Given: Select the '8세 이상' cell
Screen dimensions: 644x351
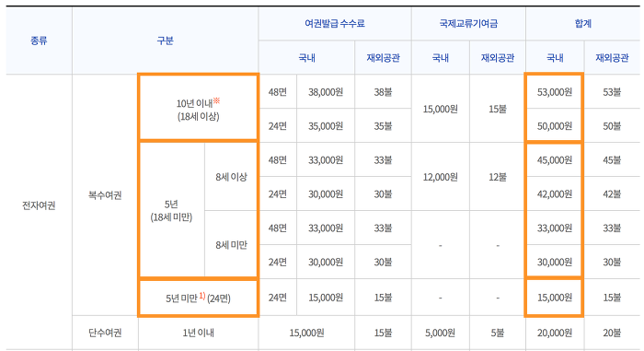Looking at the screenshot, I should 231,177.
